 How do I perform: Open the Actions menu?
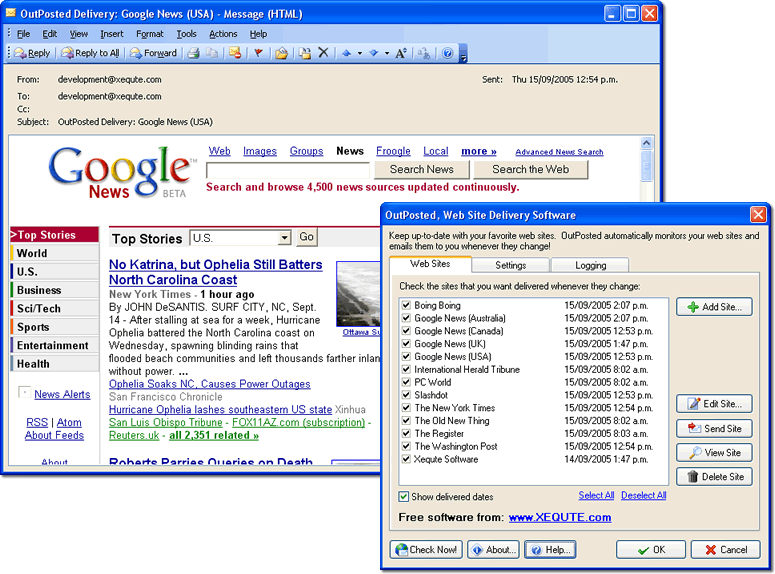click(223, 34)
